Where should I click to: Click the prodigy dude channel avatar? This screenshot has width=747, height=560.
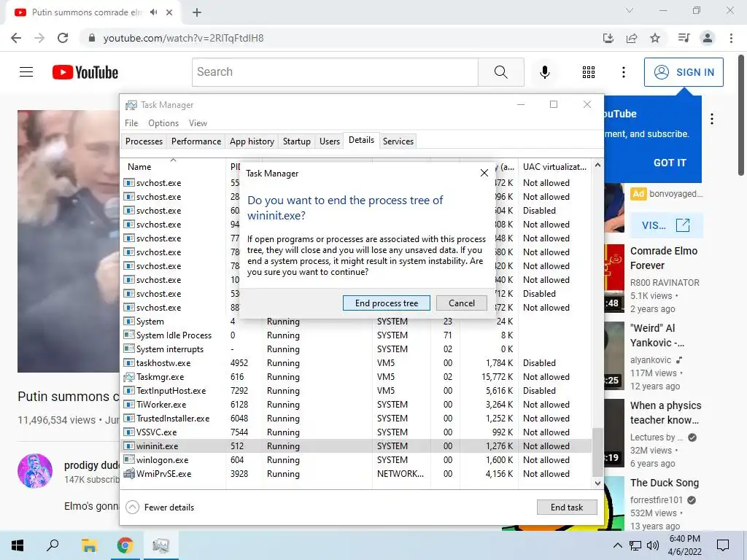[35, 470]
